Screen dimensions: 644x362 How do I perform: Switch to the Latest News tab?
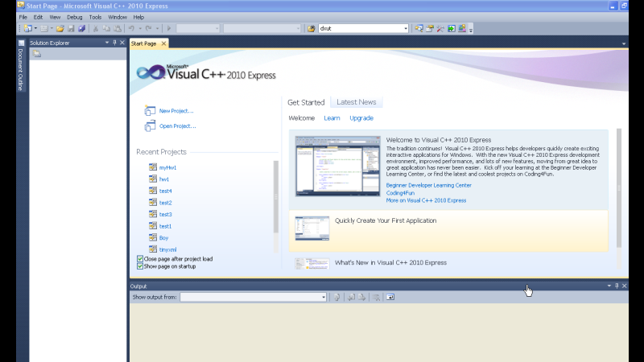click(x=356, y=102)
